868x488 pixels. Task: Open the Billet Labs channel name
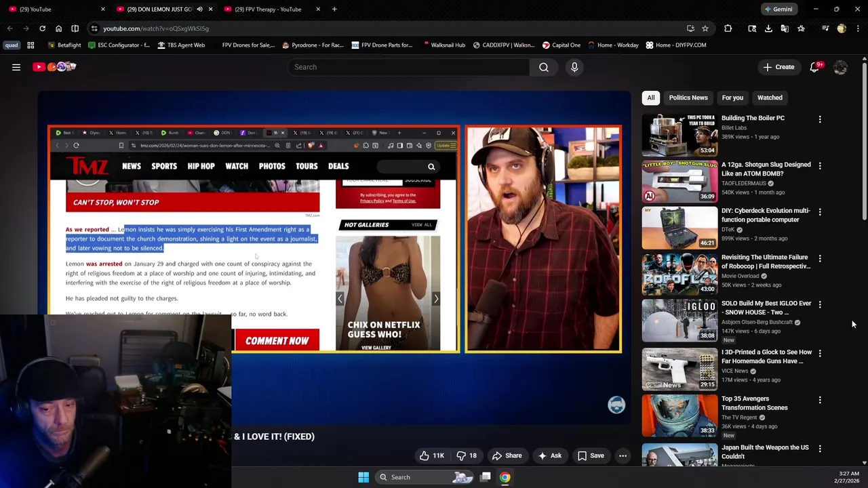(x=734, y=127)
